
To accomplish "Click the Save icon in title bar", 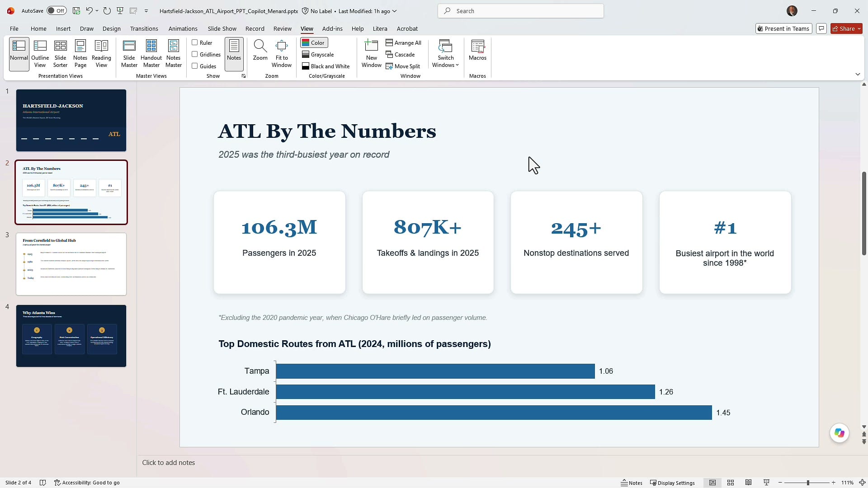I will 76,10.
